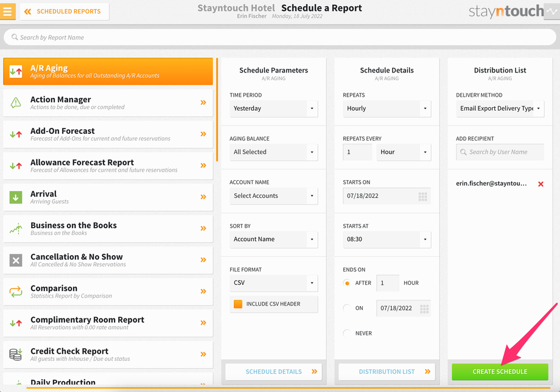Open the Aging Balance dropdown
The image size is (560, 392).
[273, 152]
